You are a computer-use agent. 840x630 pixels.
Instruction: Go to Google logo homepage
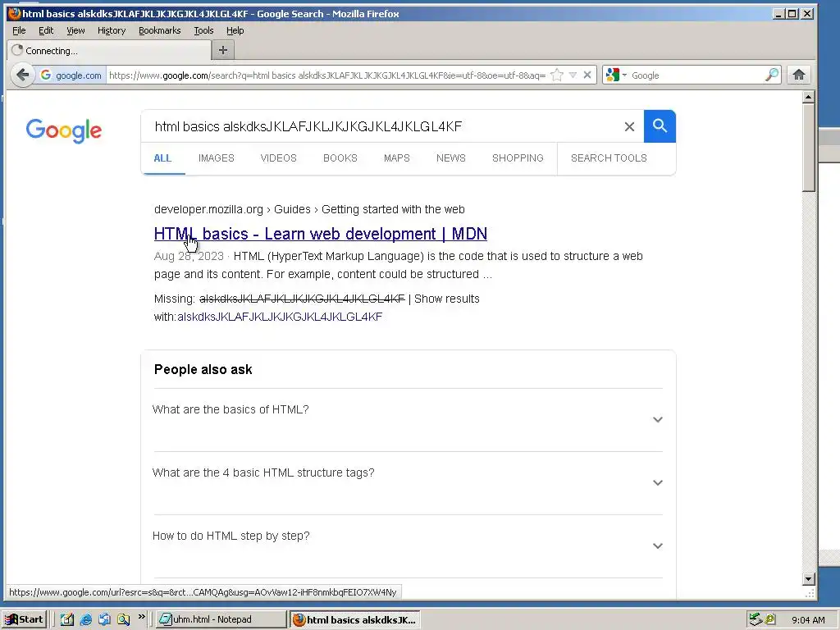[64, 130]
